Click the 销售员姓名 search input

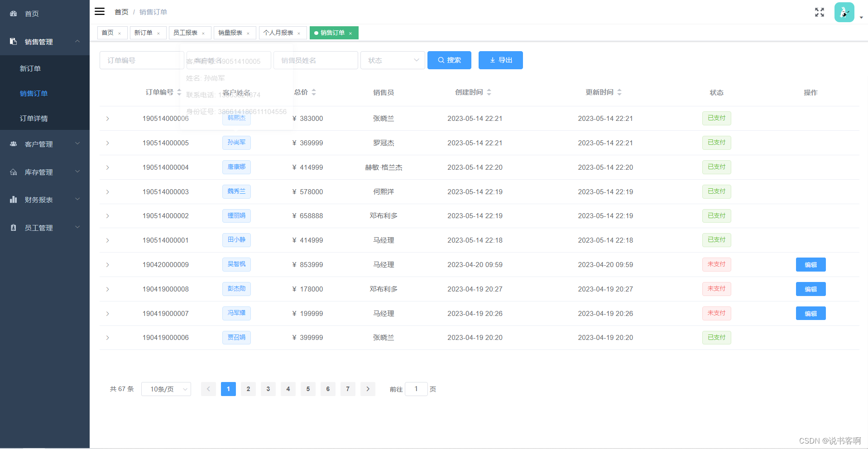(316, 60)
